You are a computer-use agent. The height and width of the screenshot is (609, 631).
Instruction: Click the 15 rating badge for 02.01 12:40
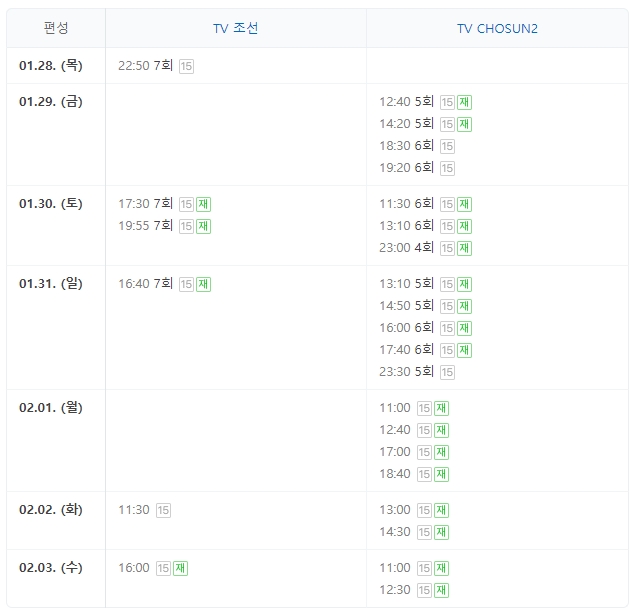coord(424,430)
